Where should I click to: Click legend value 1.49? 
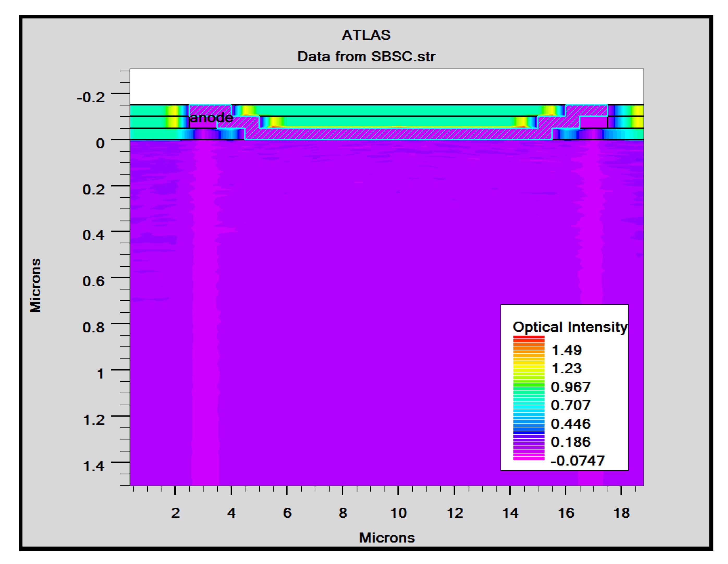pyautogui.click(x=567, y=350)
